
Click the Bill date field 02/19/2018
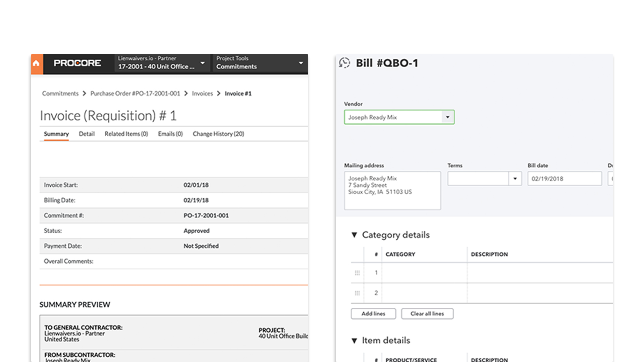pos(565,179)
